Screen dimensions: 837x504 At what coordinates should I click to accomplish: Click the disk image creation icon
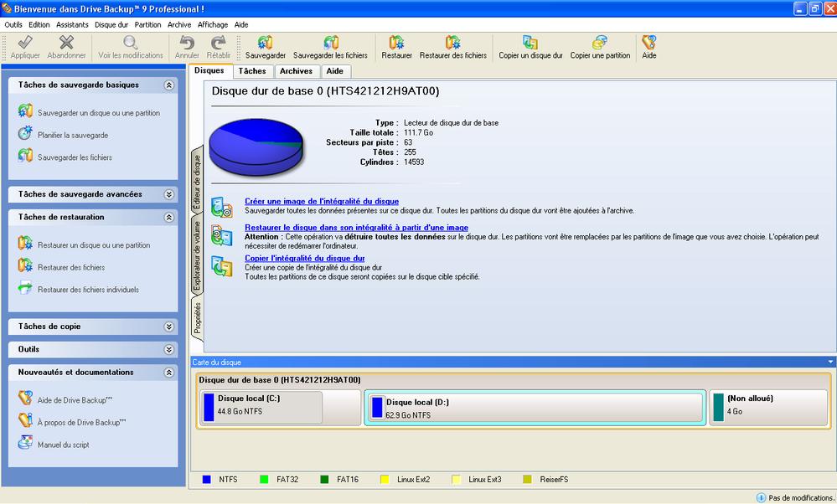(221, 207)
